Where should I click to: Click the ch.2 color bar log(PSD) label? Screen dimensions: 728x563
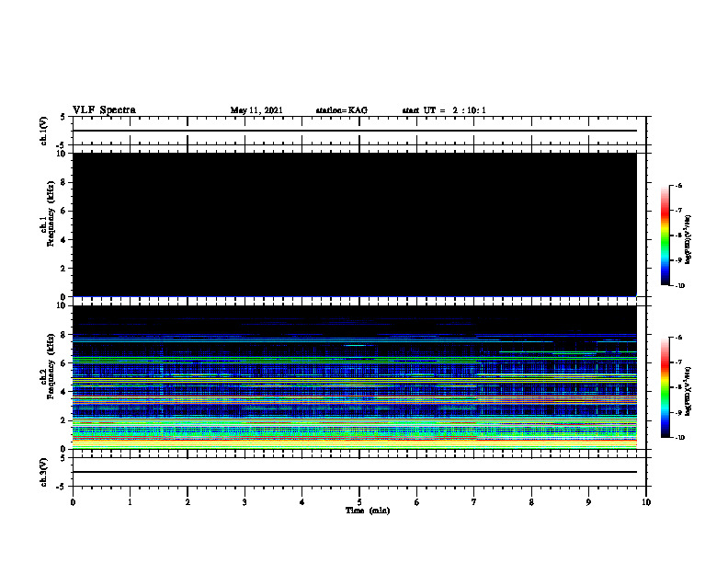(x=688, y=391)
